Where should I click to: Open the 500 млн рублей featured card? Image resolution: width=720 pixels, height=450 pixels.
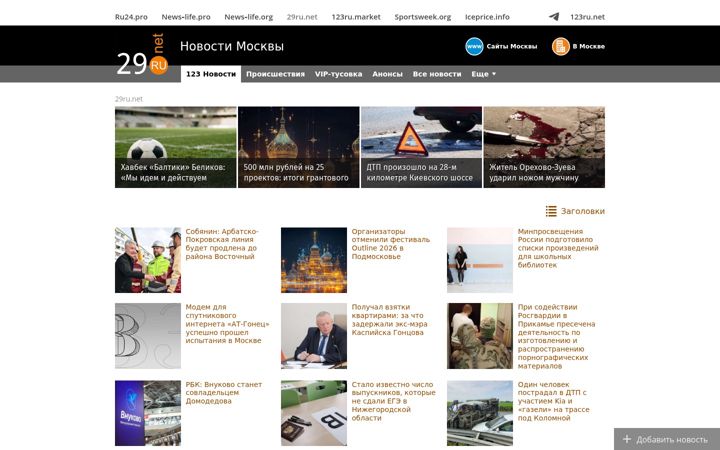pos(298,147)
